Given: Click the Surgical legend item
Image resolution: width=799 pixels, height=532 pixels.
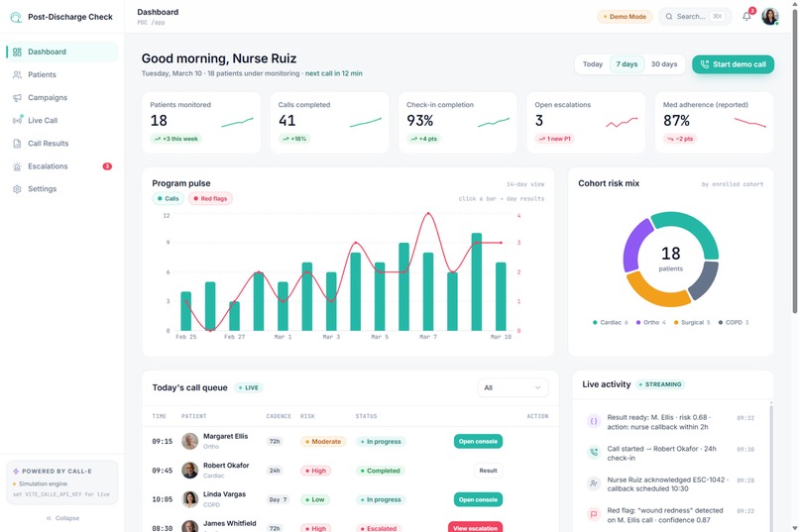Looking at the screenshot, I should coord(692,322).
